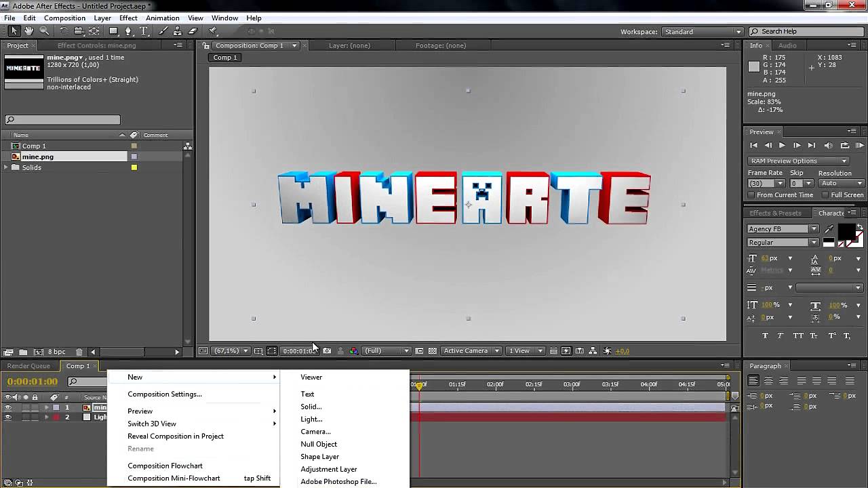868x488 pixels.
Task: Select the Puppet Pin tool
Action: click(212, 31)
